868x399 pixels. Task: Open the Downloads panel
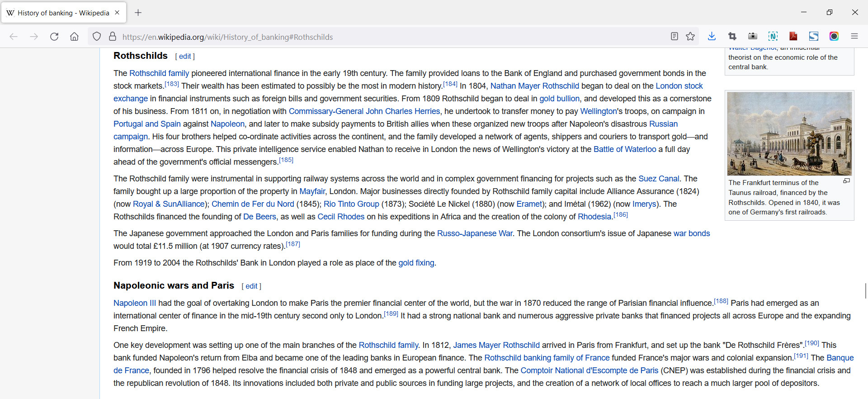click(x=712, y=37)
